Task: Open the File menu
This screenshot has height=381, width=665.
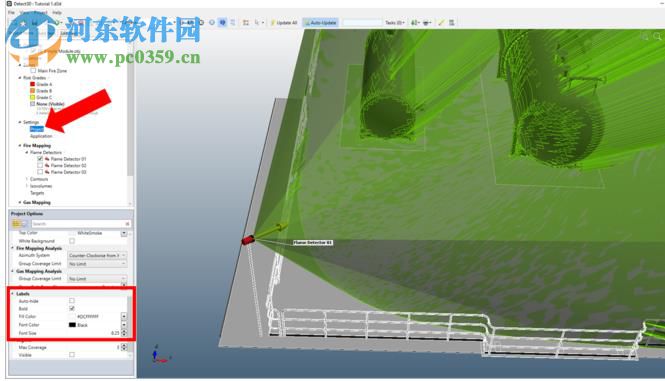Action: [11, 12]
